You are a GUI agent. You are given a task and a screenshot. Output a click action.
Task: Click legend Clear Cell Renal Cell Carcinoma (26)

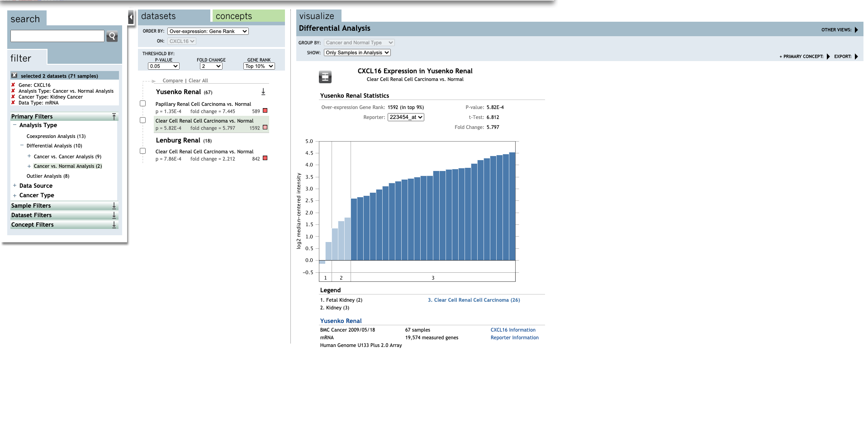(x=474, y=300)
